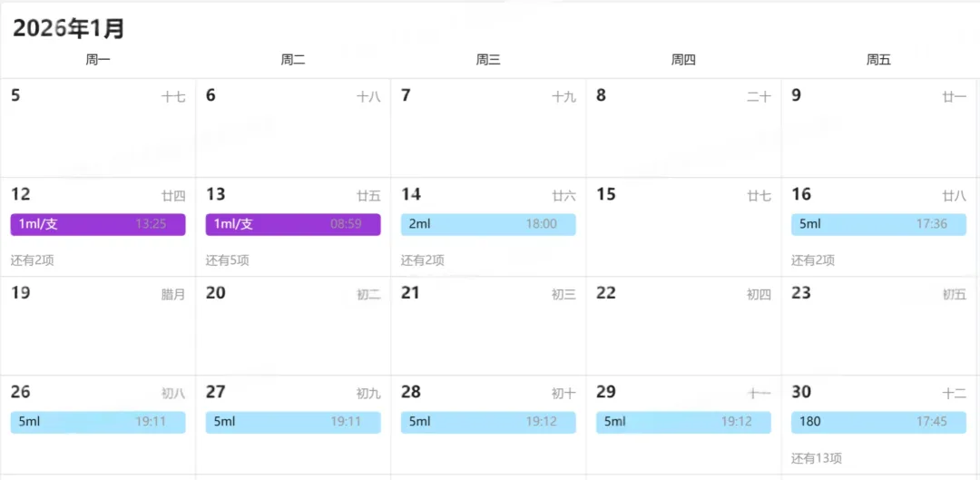Show '还有13项' more items on January 30
The height and width of the screenshot is (480, 980).
coord(817,458)
